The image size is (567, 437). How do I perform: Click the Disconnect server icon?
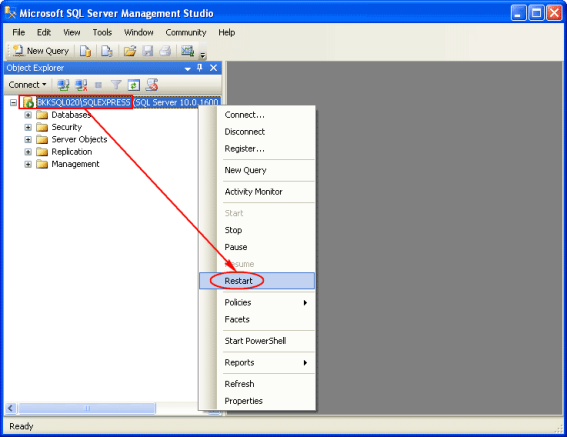(x=81, y=85)
